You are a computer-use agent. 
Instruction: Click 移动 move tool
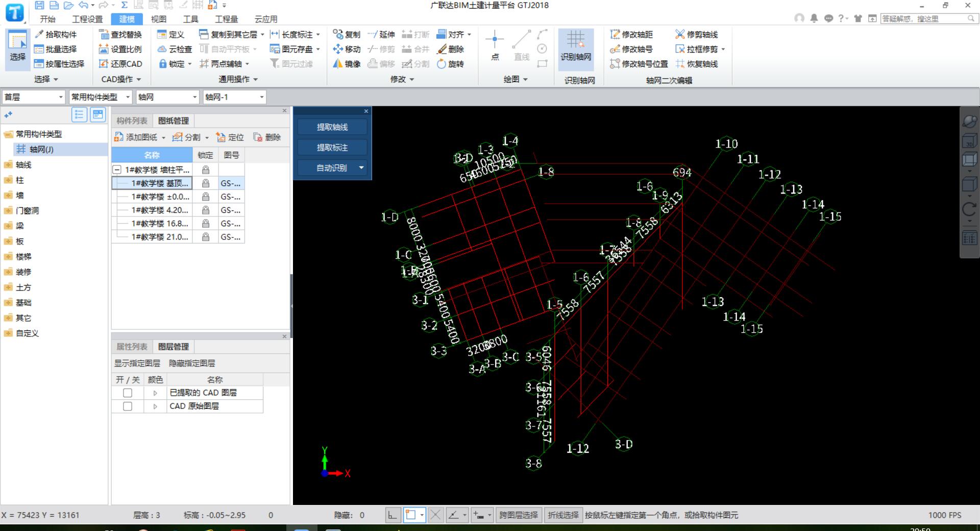[x=347, y=50]
